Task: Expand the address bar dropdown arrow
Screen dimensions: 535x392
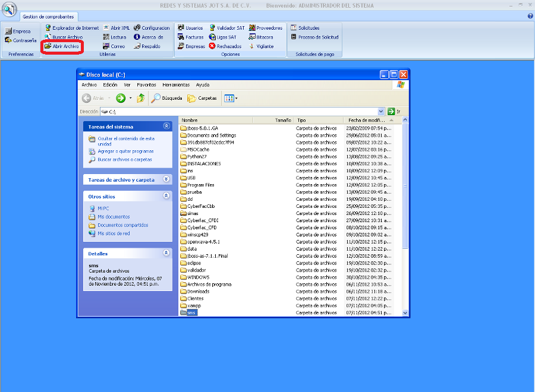Action: click(x=381, y=112)
